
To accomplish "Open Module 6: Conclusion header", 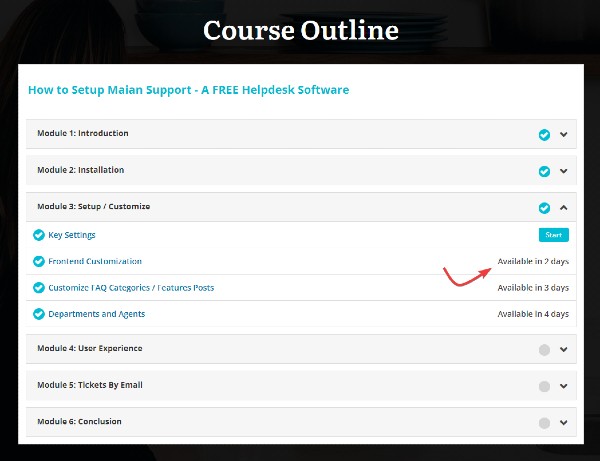I will 79,421.
